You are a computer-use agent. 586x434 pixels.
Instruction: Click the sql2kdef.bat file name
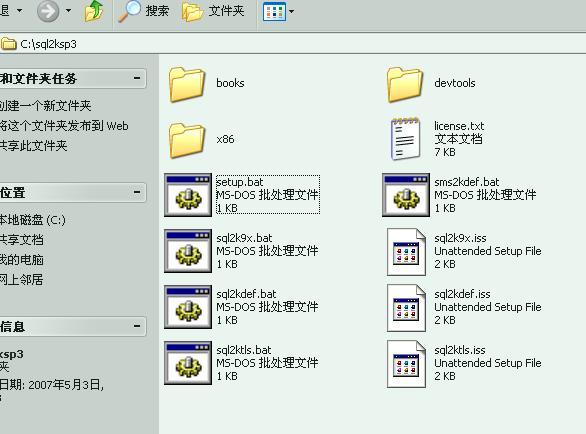tap(246, 294)
